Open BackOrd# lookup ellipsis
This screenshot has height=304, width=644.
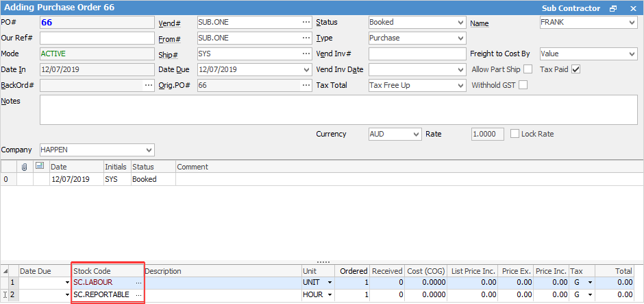click(x=148, y=85)
